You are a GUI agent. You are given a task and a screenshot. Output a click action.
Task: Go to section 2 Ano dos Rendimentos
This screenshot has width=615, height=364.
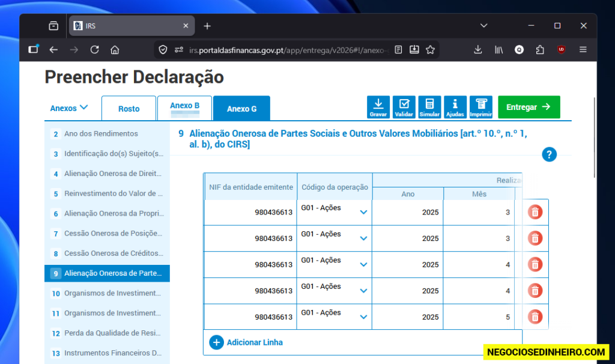click(x=107, y=134)
